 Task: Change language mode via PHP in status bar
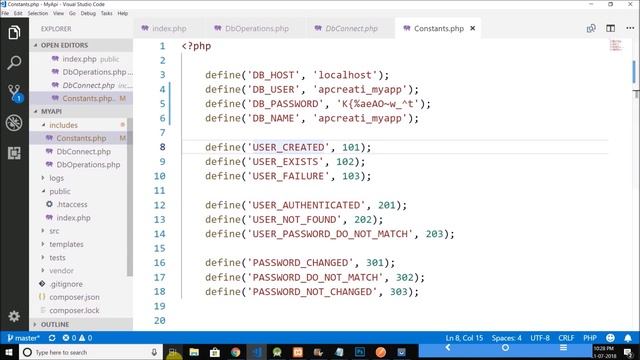tap(590, 338)
